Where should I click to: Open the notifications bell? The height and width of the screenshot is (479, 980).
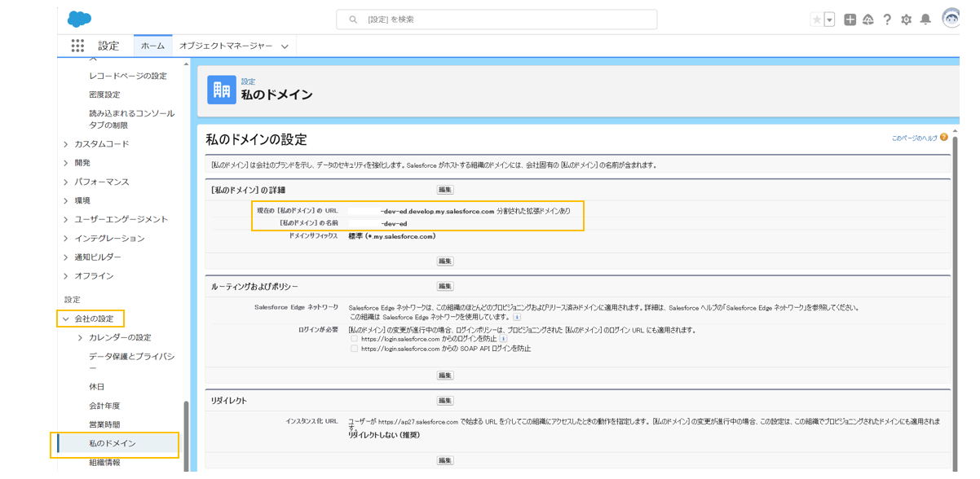coord(925,20)
